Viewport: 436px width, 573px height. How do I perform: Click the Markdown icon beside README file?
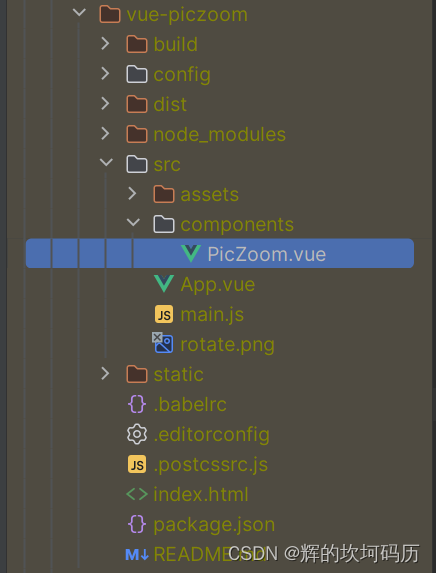coord(137,554)
